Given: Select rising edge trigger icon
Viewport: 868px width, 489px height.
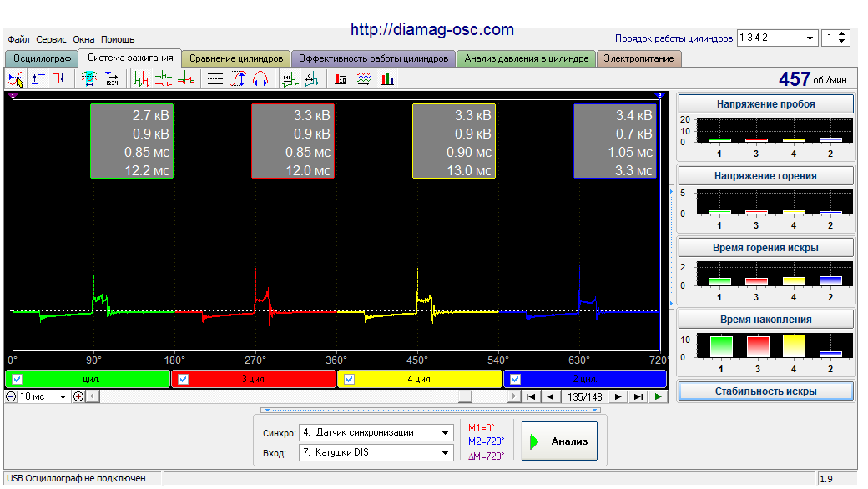Looking at the screenshot, I should (x=38, y=79).
